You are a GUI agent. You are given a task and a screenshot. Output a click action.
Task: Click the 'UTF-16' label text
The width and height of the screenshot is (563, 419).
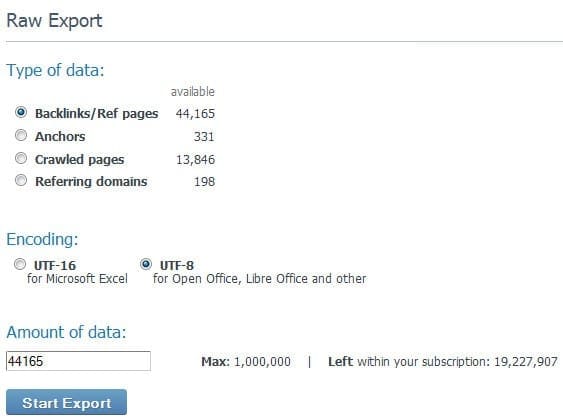tap(55, 266)
